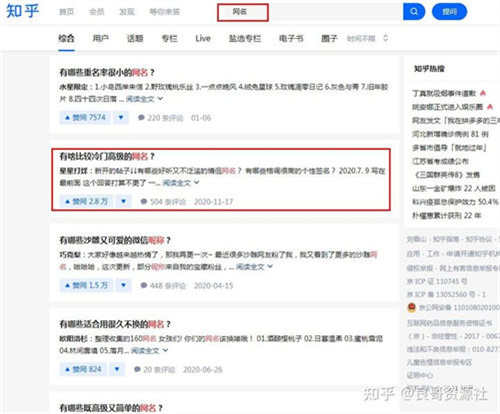
Task: Click the date 2020-04-15 on the answer
Action: 214,286
